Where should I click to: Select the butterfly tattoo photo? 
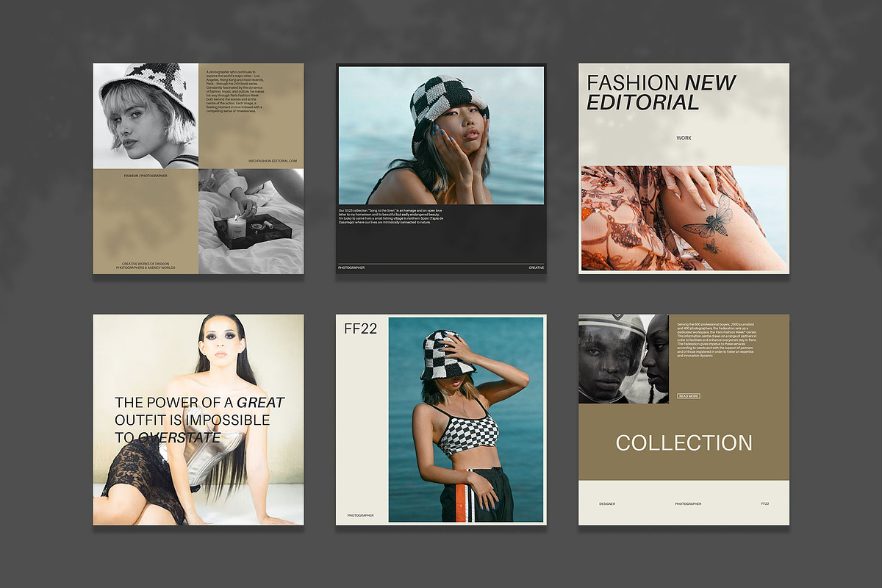(684, 218)
